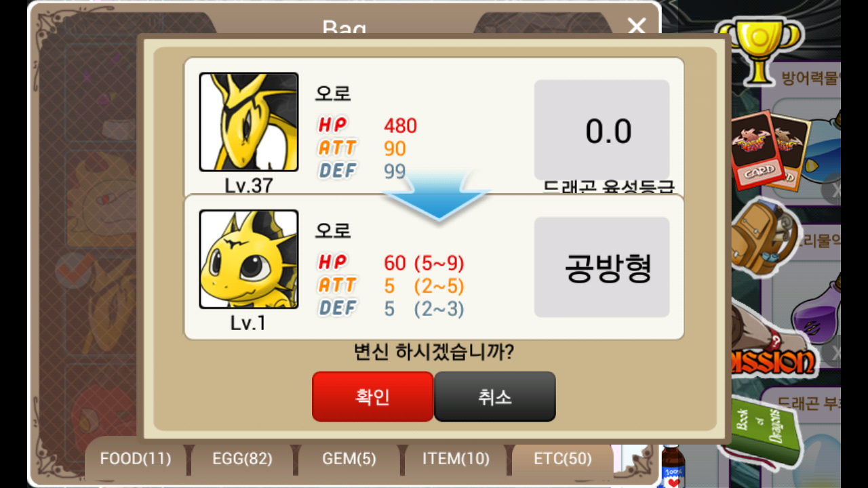Open the GEM(5) tab
This screenshot has width=868, height=488.
[x=349, y=459]
